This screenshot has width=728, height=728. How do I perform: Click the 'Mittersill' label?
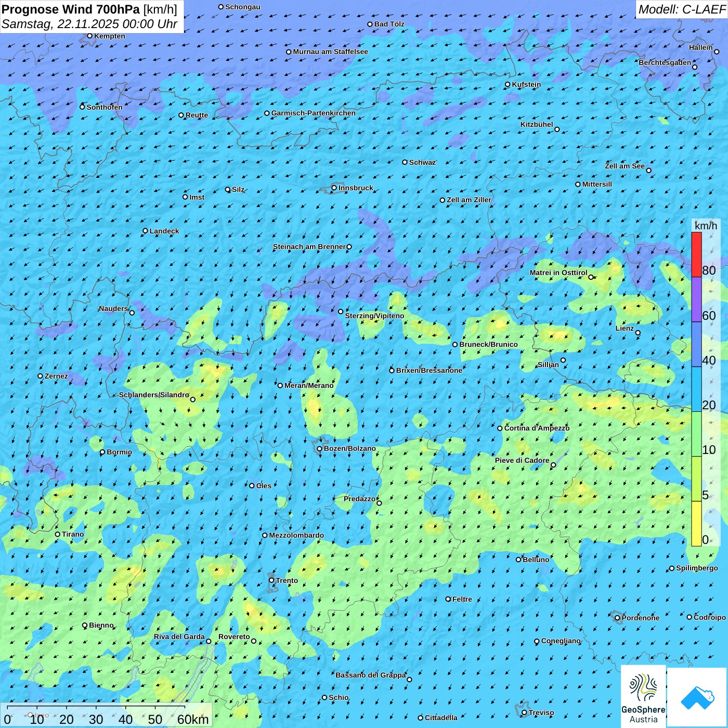click(597, 184)
